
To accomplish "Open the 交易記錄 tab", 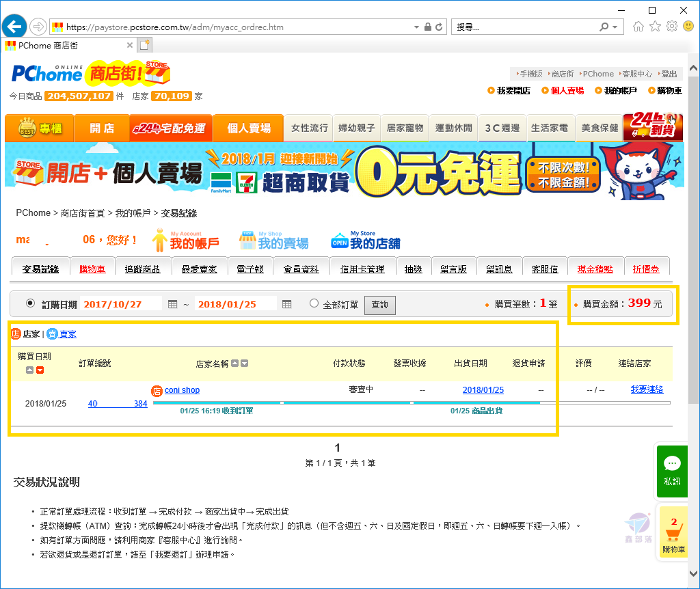I will pos(40,269).
